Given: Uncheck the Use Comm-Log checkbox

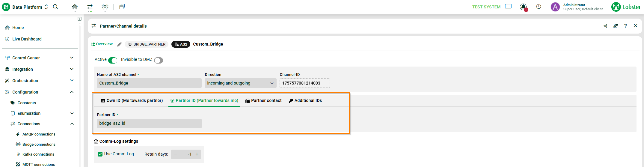Looking at the screenshot, I should [100, 154].
